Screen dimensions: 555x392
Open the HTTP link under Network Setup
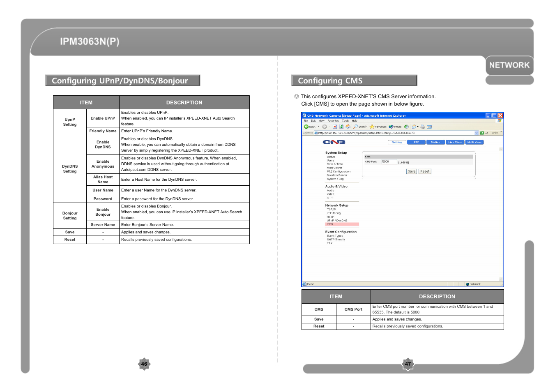click(x=330, y=217)
